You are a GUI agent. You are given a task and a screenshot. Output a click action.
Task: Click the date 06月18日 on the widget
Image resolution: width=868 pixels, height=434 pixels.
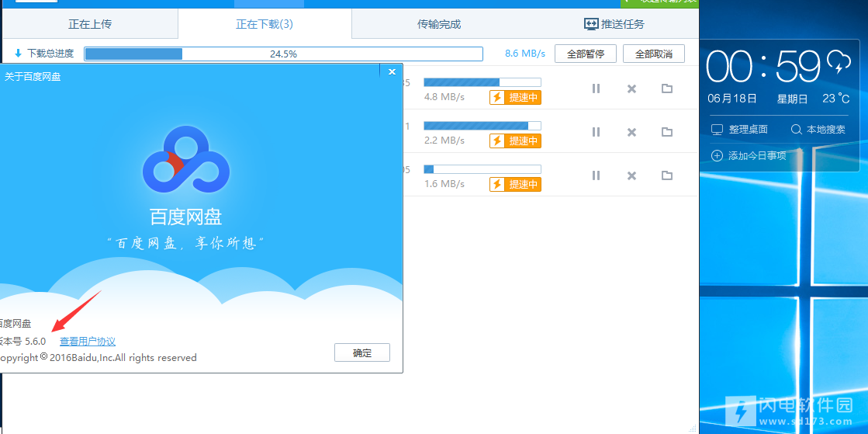[731, 99]
